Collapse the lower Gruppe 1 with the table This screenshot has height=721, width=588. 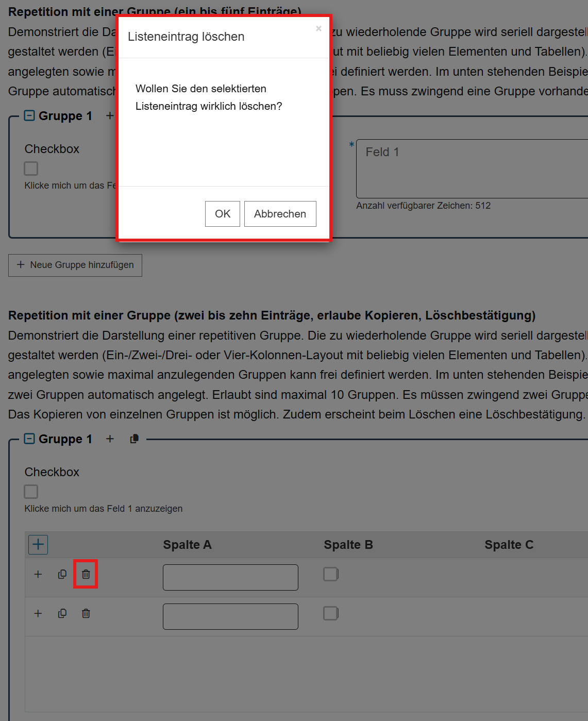[30, 439]
